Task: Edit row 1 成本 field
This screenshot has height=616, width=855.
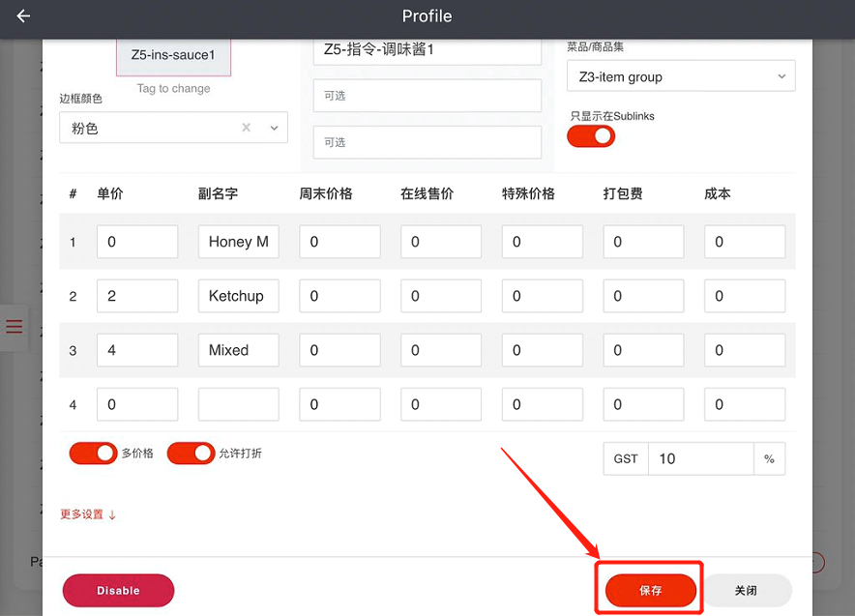Action: click(745, 242)
